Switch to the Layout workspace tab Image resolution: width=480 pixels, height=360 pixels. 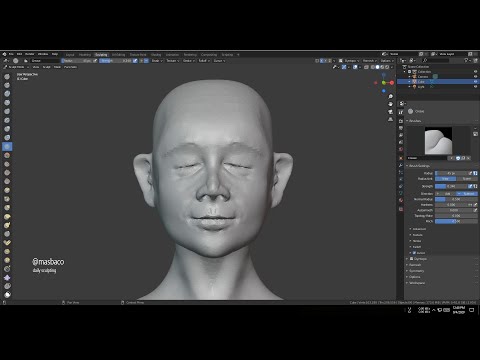70,55
